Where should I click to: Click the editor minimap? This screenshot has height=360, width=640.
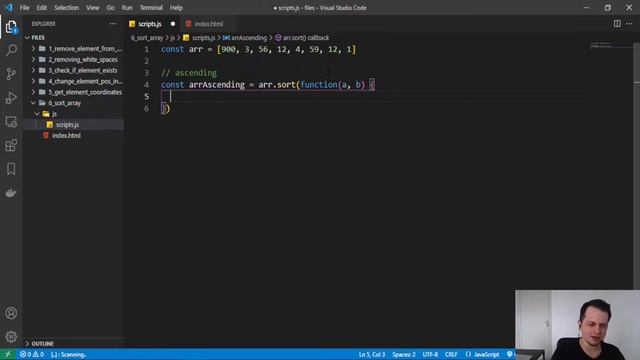[x=611, y=45]
